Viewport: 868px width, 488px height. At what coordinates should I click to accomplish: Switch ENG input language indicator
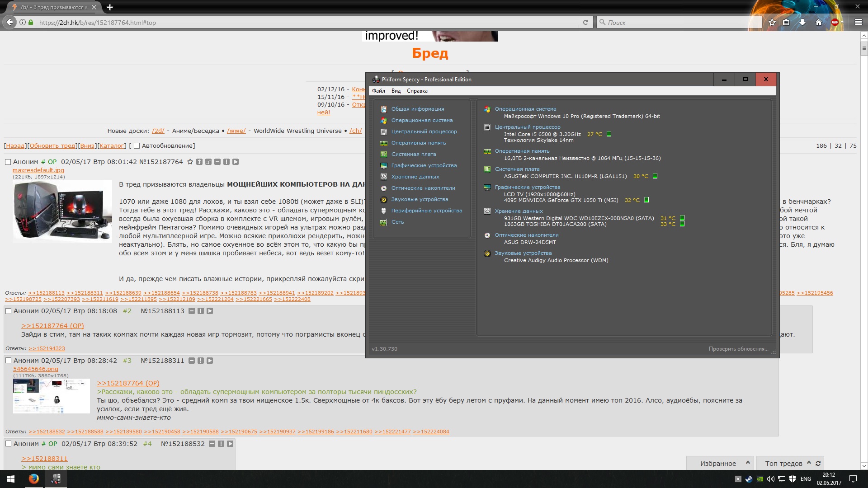pos(806,479)
